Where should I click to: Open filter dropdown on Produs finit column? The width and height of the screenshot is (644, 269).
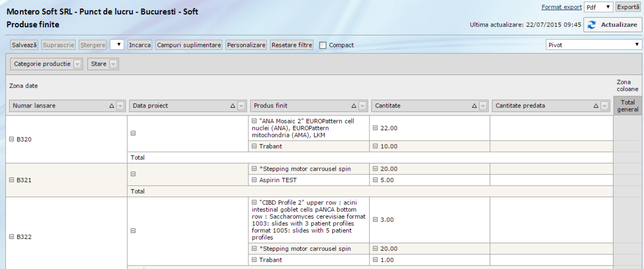[363, 106]
